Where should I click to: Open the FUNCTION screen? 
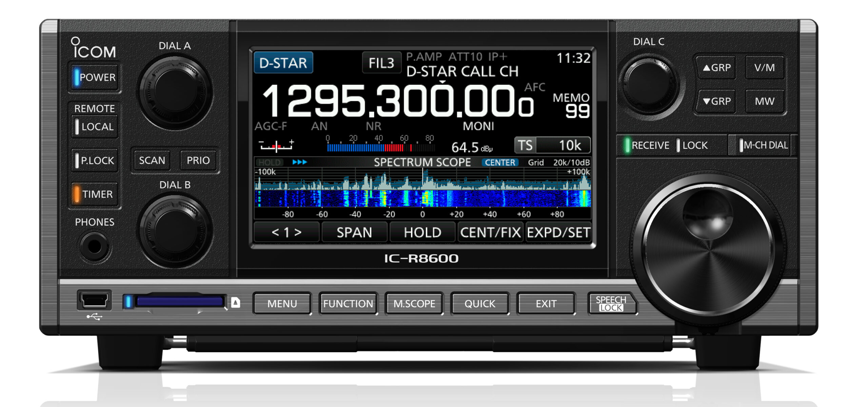click(x=348, y=303)
